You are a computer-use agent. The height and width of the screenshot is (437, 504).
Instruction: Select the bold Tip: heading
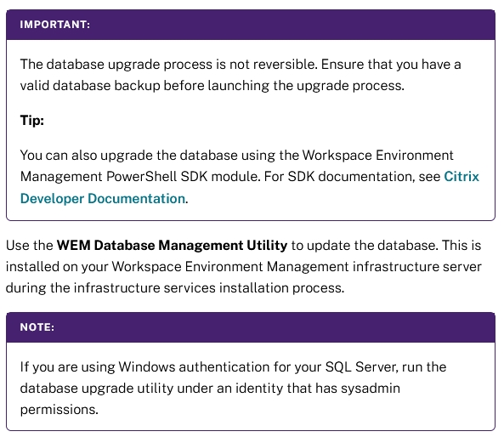[x=32, y=121]
